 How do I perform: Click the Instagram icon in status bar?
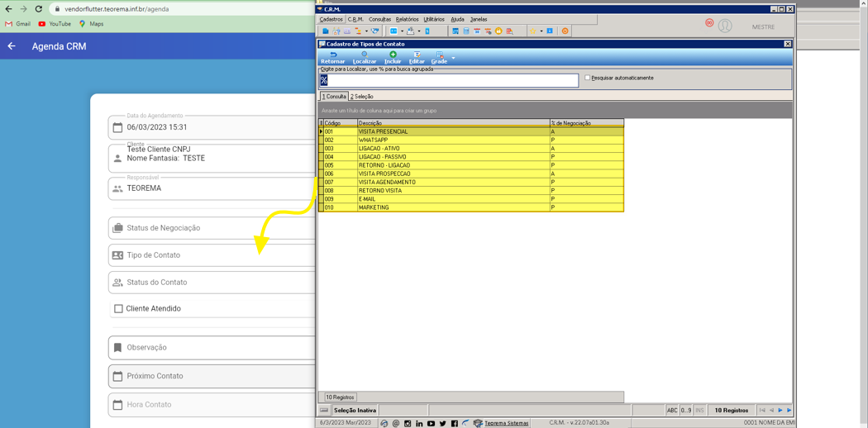(x=408, y=423)
